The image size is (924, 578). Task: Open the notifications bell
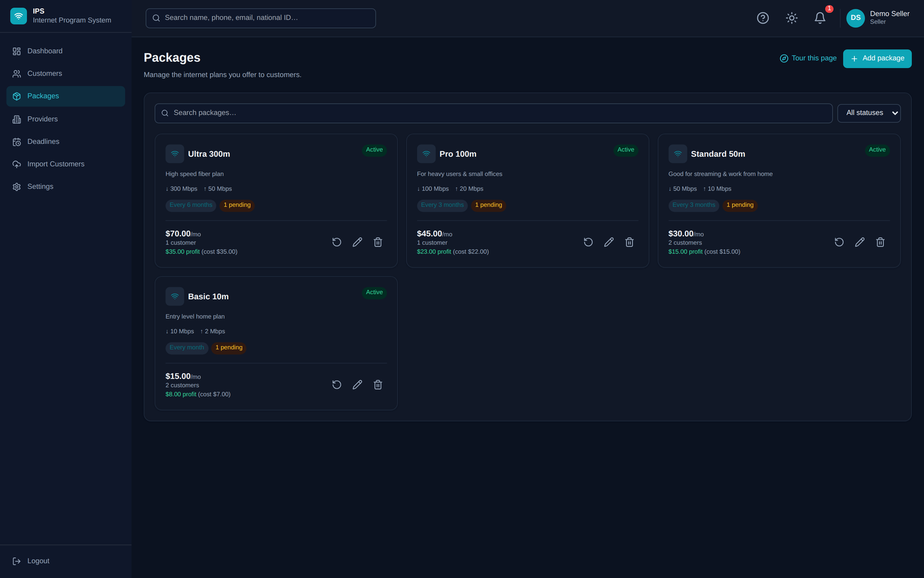pos(820,18)
